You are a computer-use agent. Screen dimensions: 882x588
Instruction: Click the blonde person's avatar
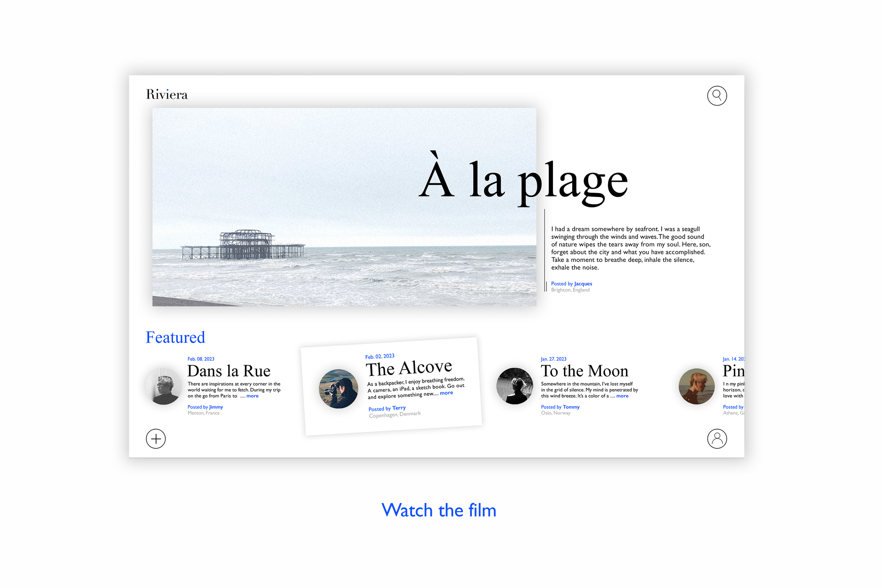pyautogui.click(x=696, y=386)
